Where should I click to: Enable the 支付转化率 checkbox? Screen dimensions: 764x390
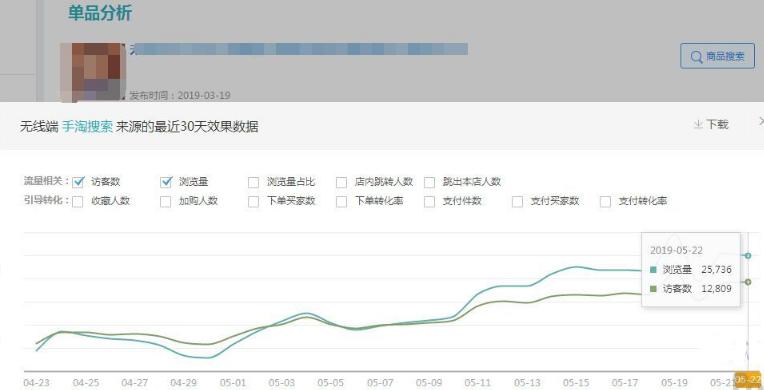(605, 201)
